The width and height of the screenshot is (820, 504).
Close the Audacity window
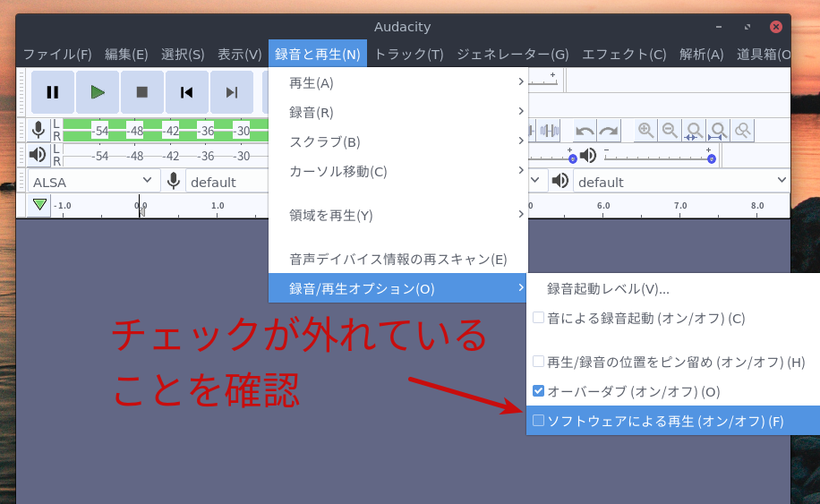pos(775,27)
